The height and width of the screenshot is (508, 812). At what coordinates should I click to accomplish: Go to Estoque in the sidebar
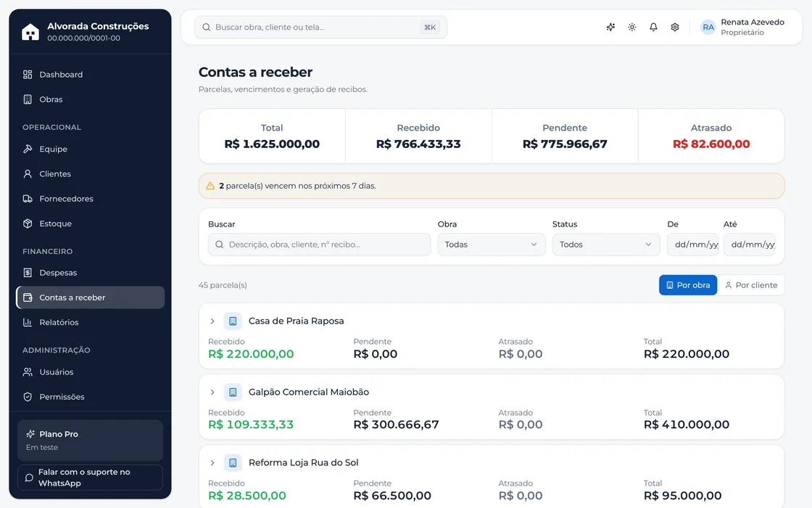(x=90, y=224)
